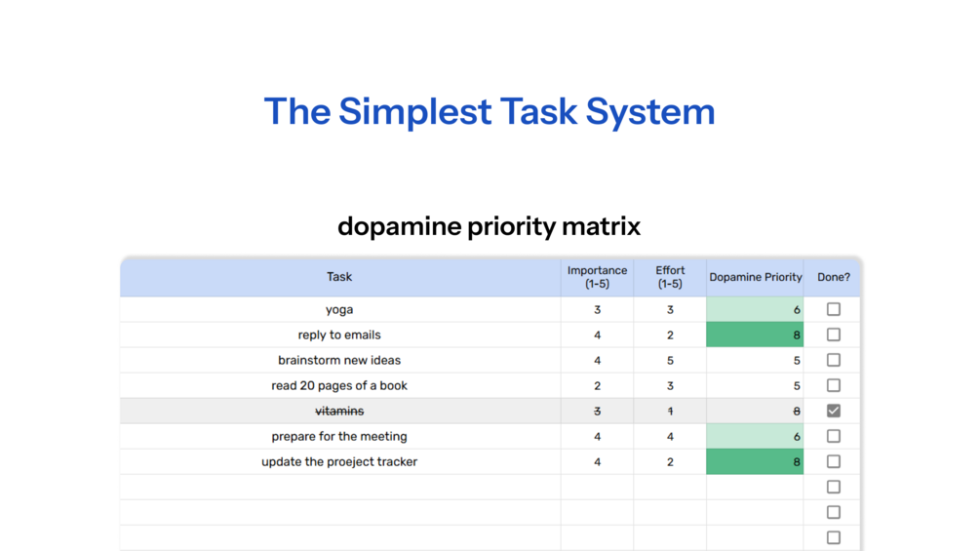Click 'The Simplest Task System' title
The image size is (980, 551).
click(490, 112)
